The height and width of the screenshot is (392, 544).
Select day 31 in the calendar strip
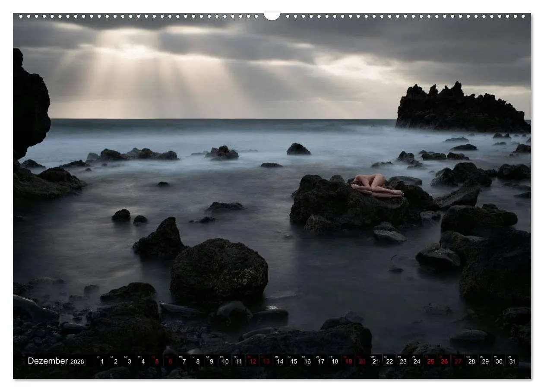512,361
